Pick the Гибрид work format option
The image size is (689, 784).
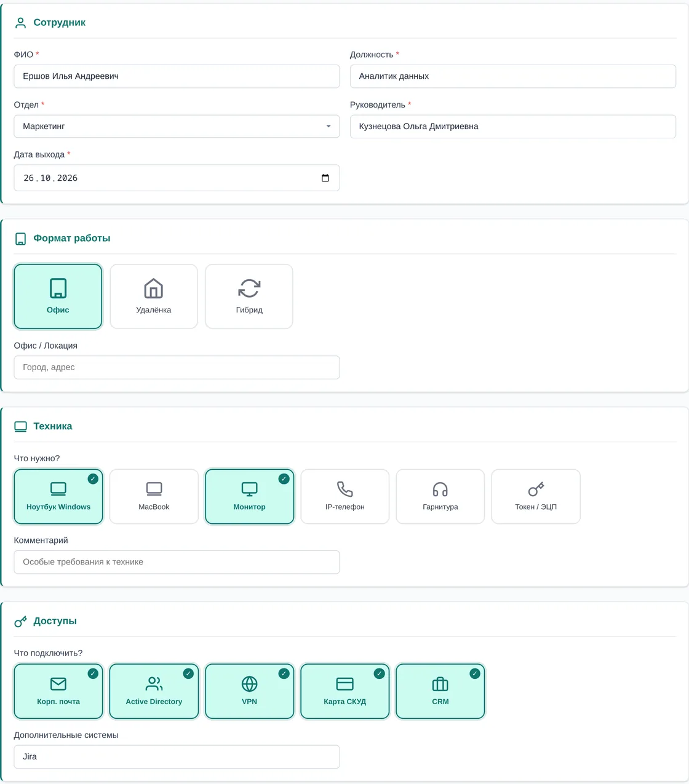pos(249,296)
